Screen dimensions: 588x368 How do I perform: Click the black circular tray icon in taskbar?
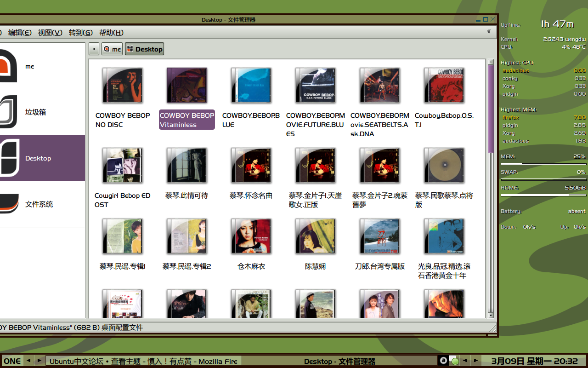[443, 361]
